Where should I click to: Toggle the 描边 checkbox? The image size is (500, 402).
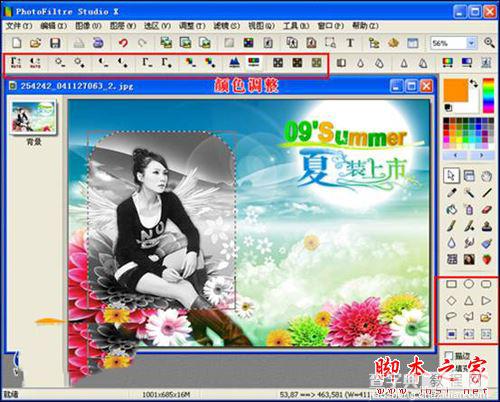click(450, 355)
